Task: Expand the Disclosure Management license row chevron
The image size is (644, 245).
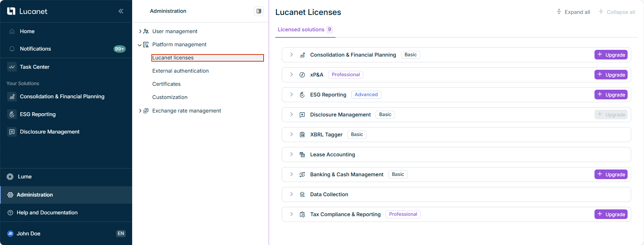Action: (291, 114)
